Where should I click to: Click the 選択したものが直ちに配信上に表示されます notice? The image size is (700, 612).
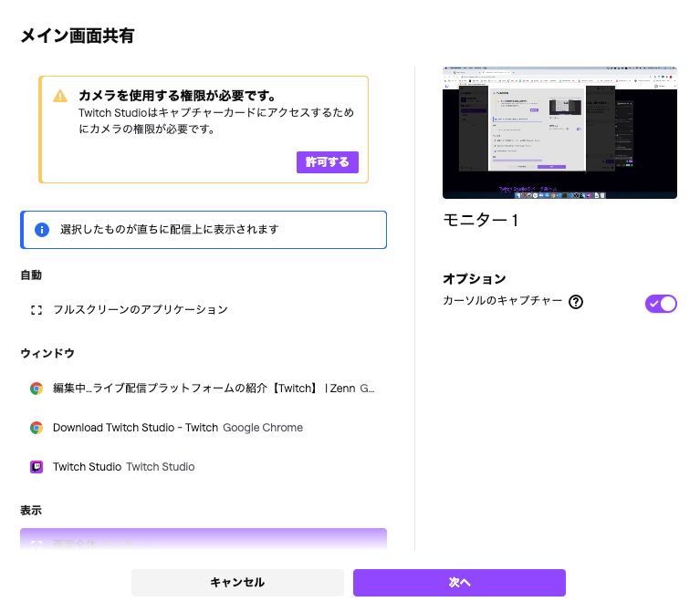pyautogui.click(x=204, y=230)
